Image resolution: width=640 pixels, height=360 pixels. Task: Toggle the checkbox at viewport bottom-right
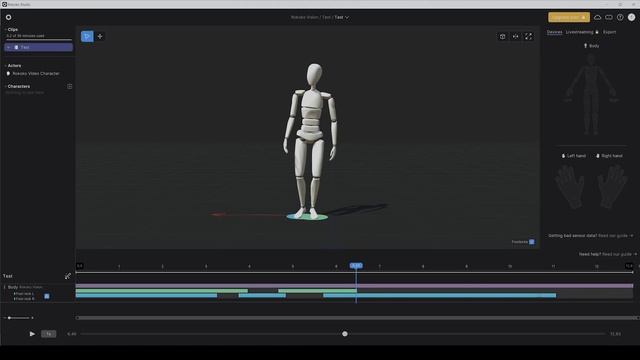point(532,242)
